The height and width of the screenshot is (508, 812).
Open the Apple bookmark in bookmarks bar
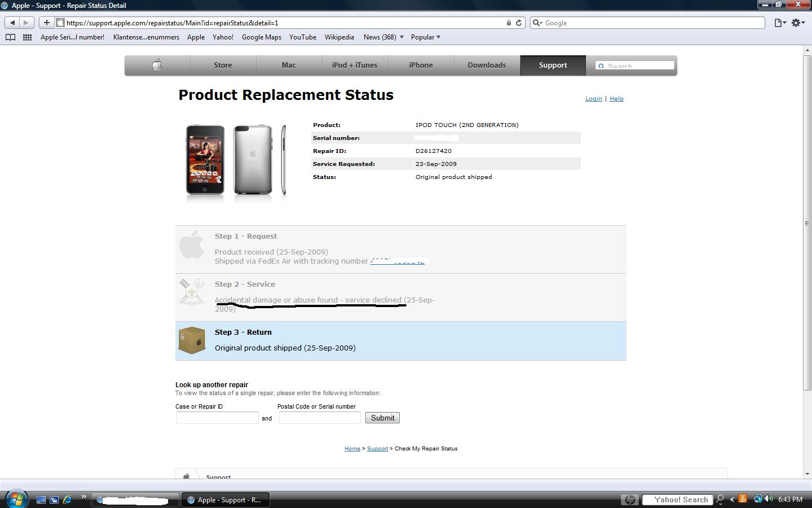[196, 37]
